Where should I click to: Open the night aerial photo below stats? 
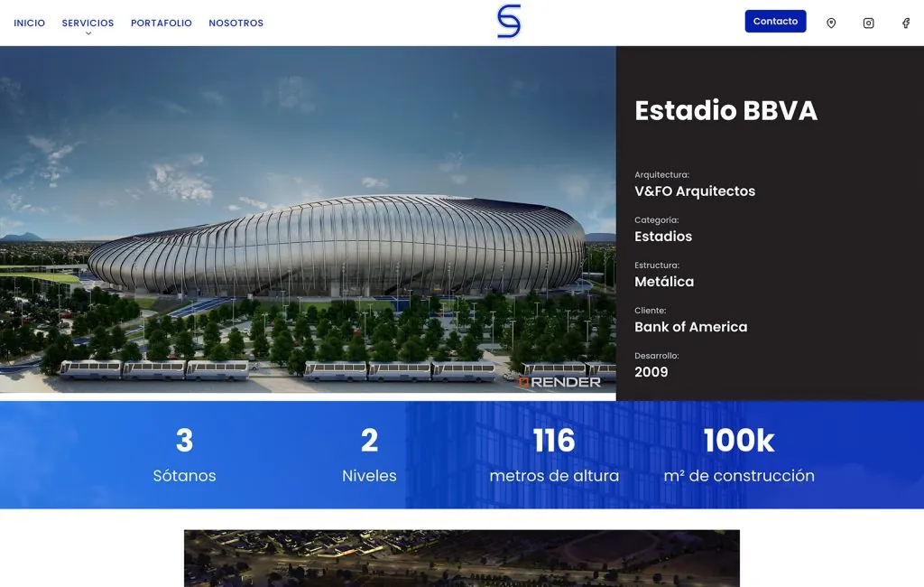[461, 558]
